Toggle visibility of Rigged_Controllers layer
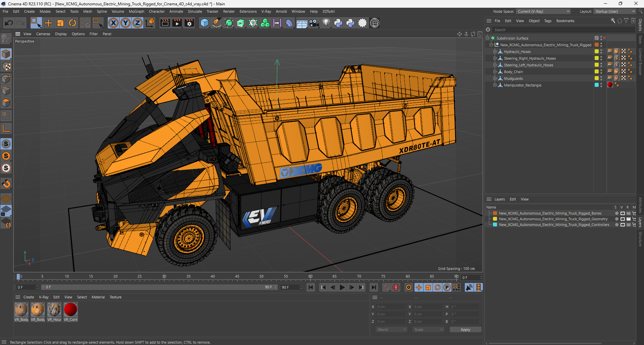Screen dimensions: 644x345 pyautogui.click(x=623, y=225)
